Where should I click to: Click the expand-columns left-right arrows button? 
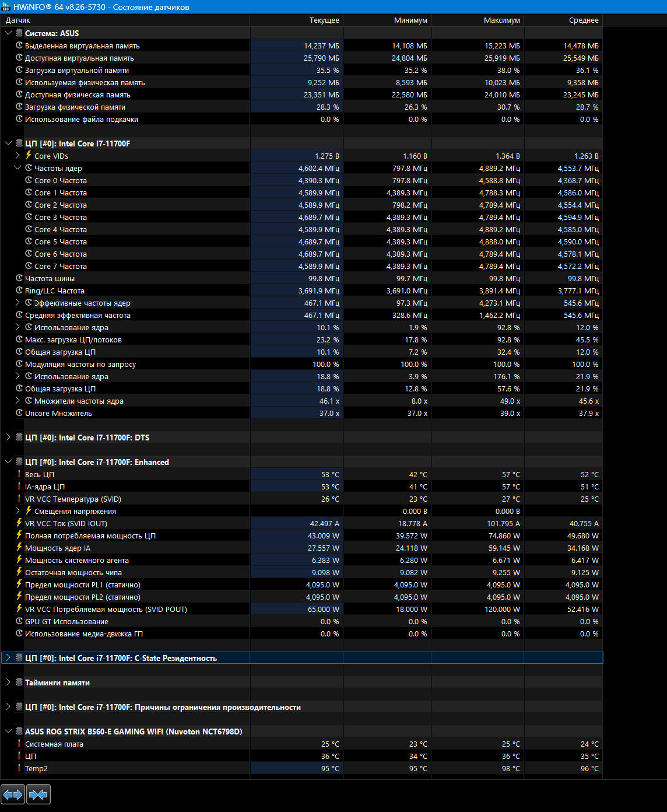(x=13, y=794)
